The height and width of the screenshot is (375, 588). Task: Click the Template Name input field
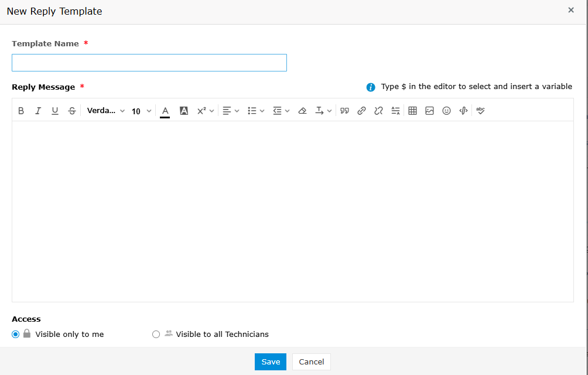click(x=149, y=63)
